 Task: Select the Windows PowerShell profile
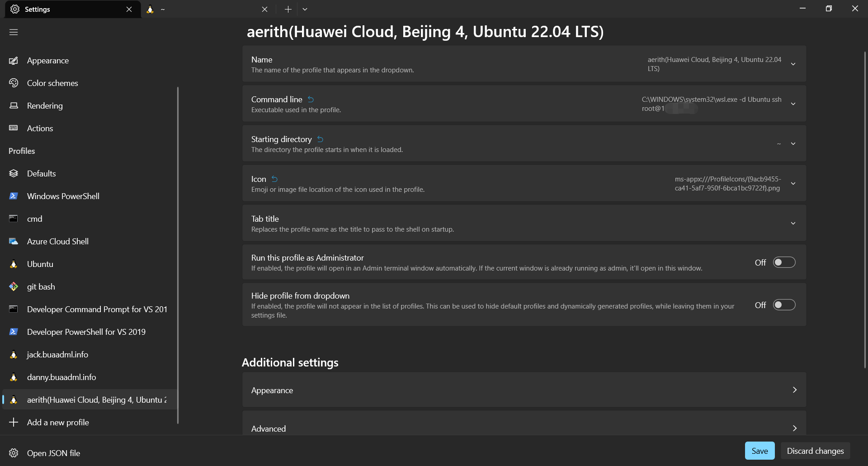pyautogui.click(x=90, y=196)
